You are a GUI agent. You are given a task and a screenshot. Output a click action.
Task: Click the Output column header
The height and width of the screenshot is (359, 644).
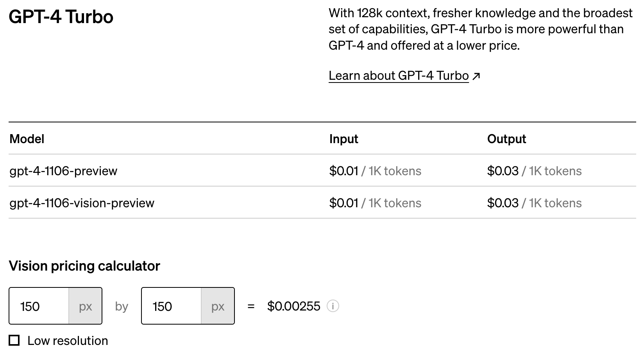[506, 139]
